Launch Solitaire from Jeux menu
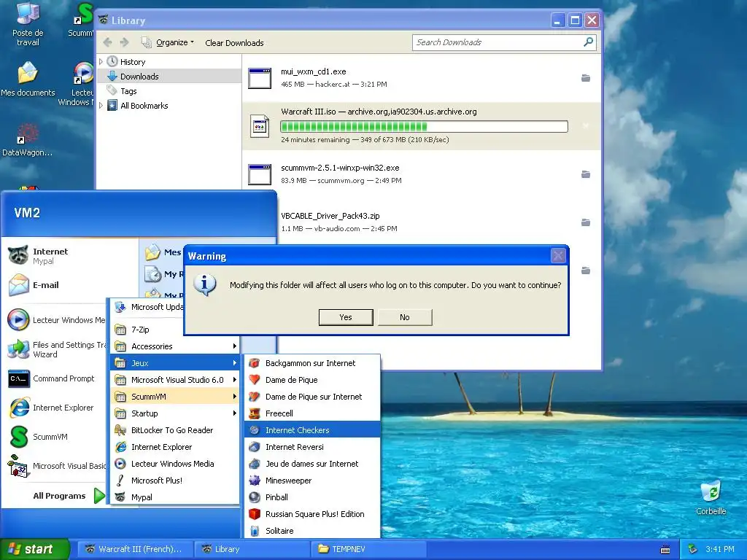 point(312,531)
